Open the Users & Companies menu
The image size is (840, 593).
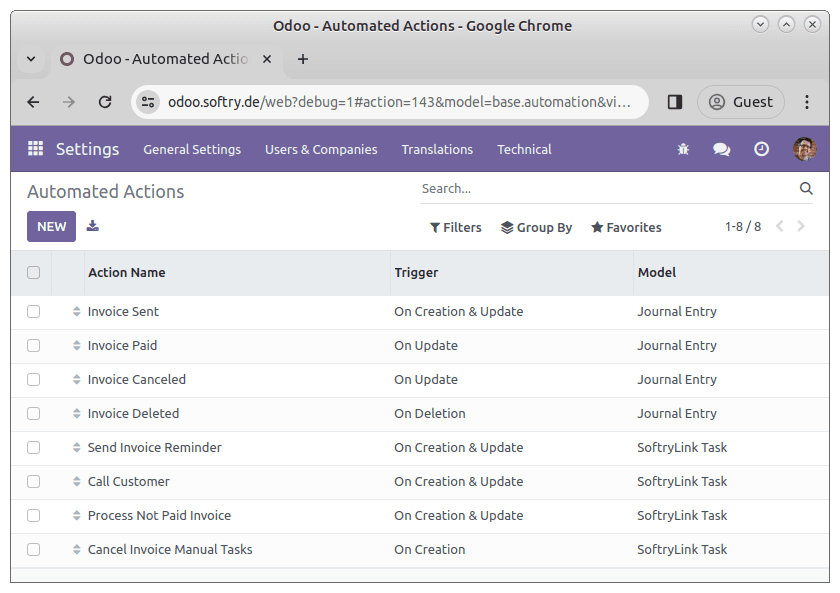point(321,149)
